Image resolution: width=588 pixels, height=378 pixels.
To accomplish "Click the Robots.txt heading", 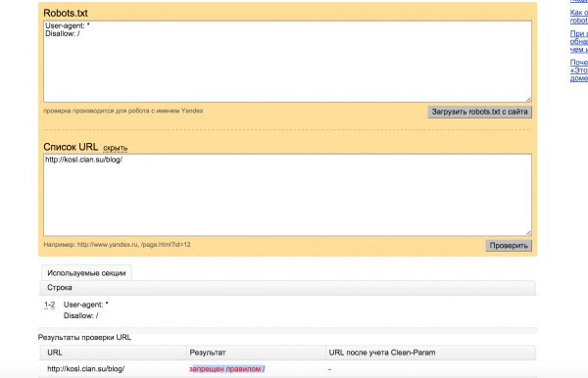I will coord(66,13).
